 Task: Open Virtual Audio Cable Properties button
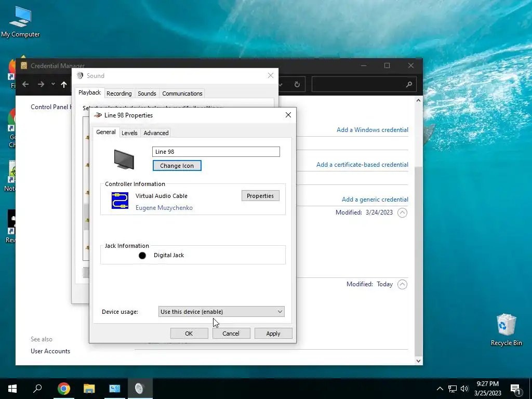point(260,196)
